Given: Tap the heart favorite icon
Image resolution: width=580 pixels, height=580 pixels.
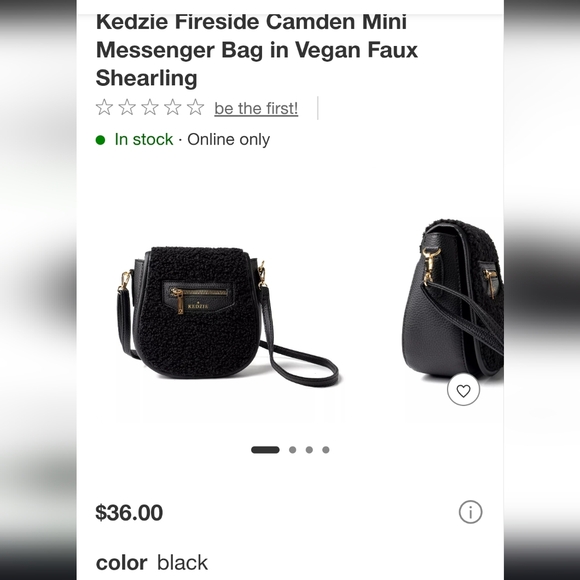Looking at the screenshot, I should pos(463,390).
